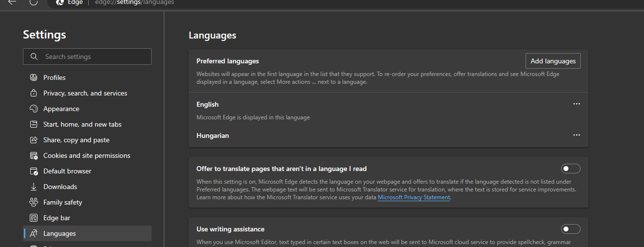Select Languages in sidebar
Image resolution: width=644 pixels, height=247 pixels.
[87, 233]
